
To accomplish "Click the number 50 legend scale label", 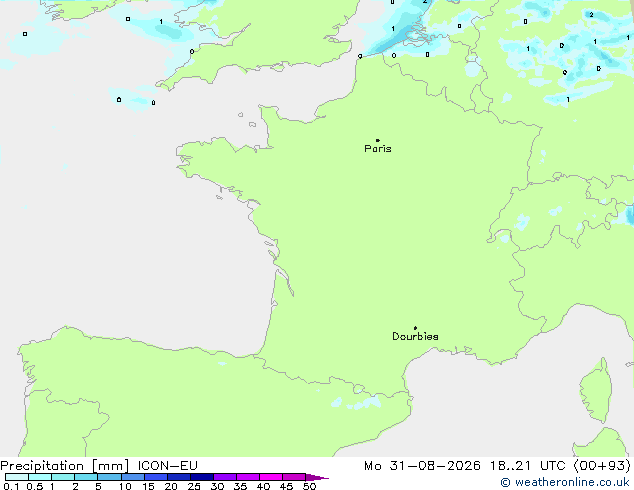I will click(309, 486).
